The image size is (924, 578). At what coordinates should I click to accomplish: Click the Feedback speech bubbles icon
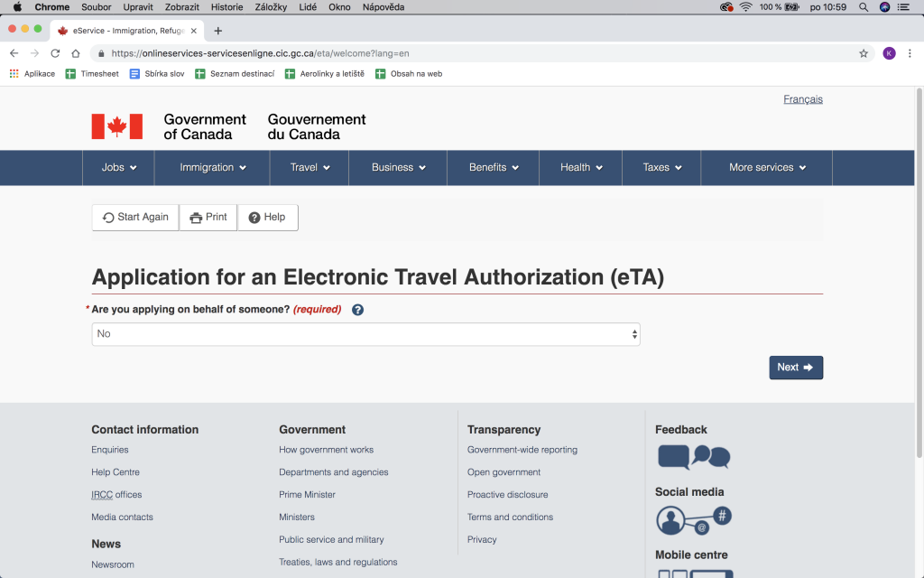pyautogui.click(x=693, y=457)
